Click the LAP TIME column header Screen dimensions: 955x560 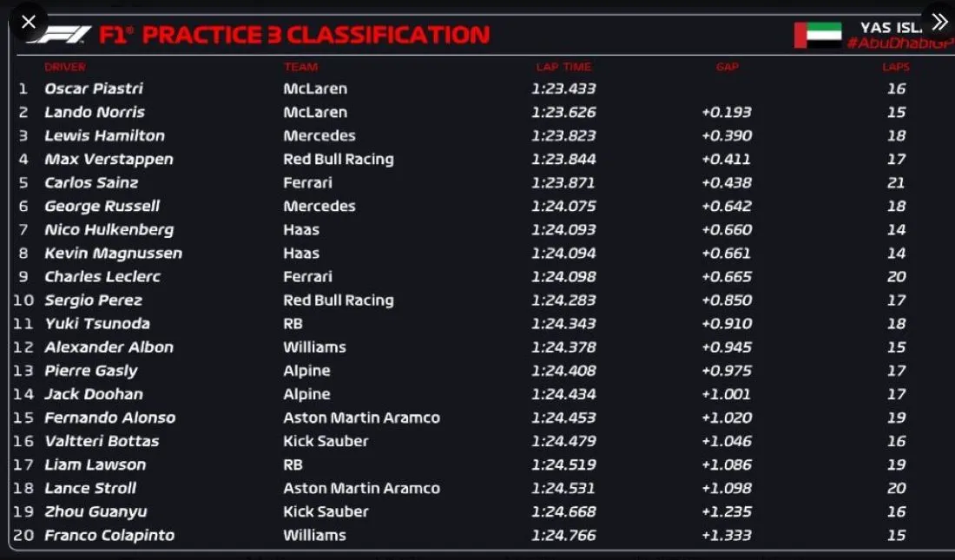[563, 67]
